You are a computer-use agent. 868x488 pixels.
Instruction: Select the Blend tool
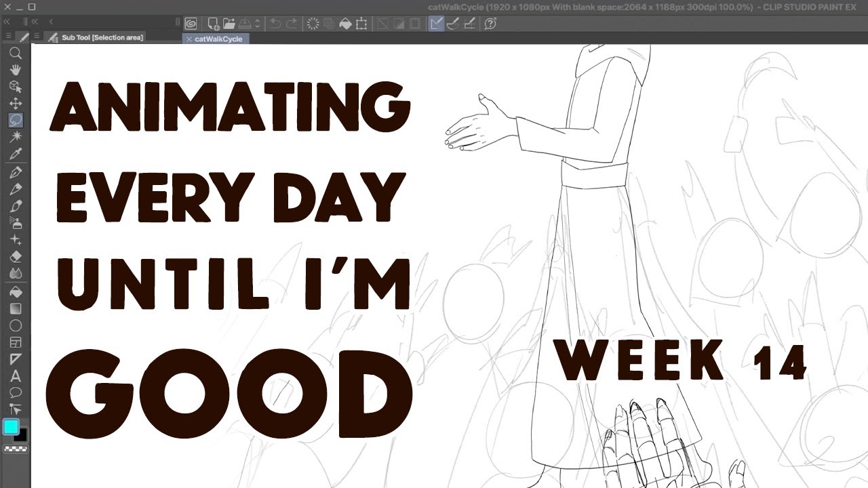(x=16, y=273)
